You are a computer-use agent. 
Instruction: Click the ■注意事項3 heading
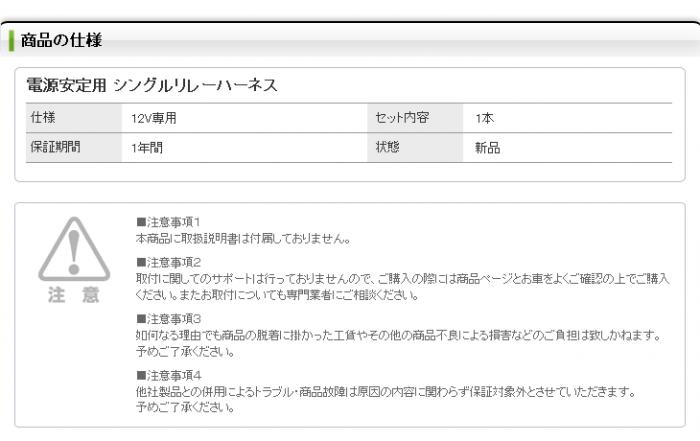tap(168, 319)
